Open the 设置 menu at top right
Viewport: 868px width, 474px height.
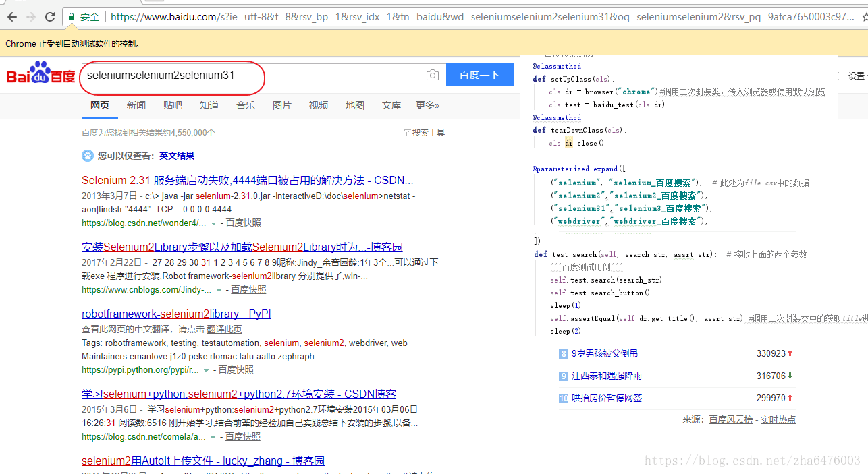tap(857, 76)
